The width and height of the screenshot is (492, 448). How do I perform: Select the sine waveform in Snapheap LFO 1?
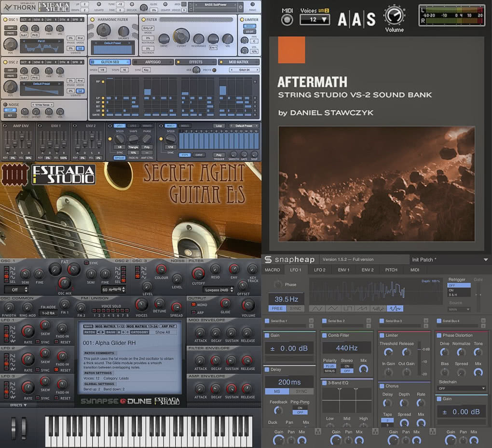coord(317,309)
